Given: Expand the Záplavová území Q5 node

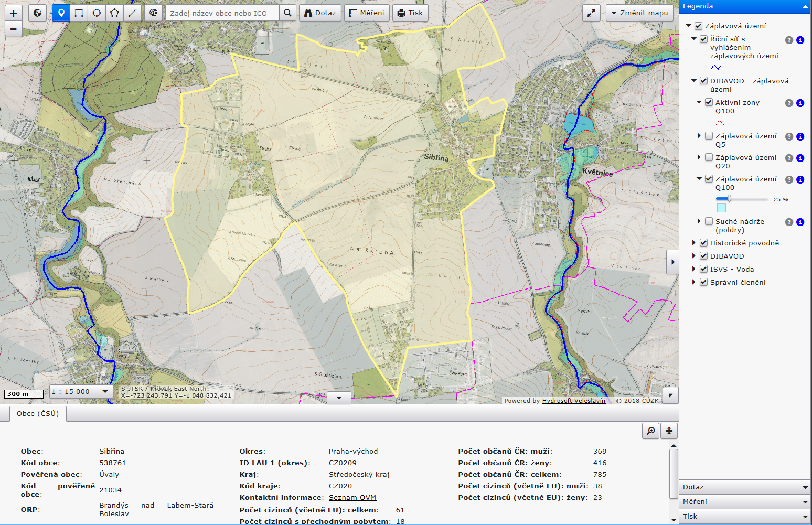Looking at the screenshot, I should (x=699, y=136).
